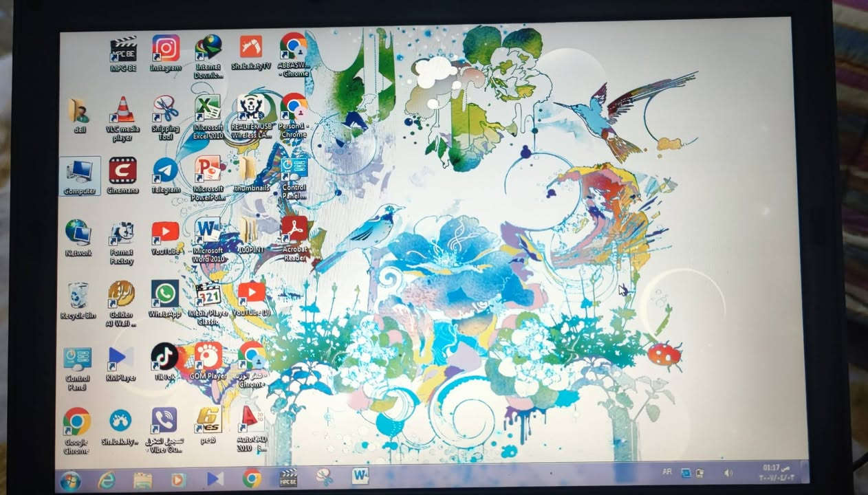Viewport: 868px width, 495px height.
Task: Launch Internet Download Manager desktop shortcut
Action: tap(208, 56)
